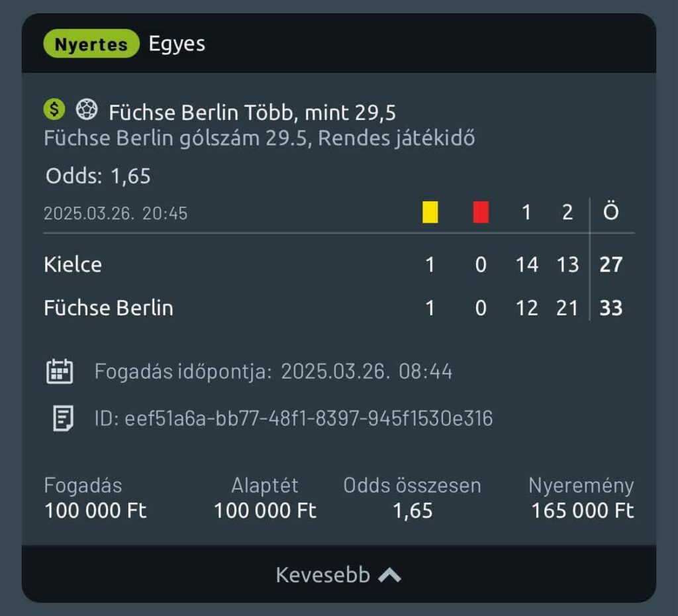Viewport: 678px width, 616px height.
Task: Select the Egyes bet type label
Action: click(x=177, y=44)
